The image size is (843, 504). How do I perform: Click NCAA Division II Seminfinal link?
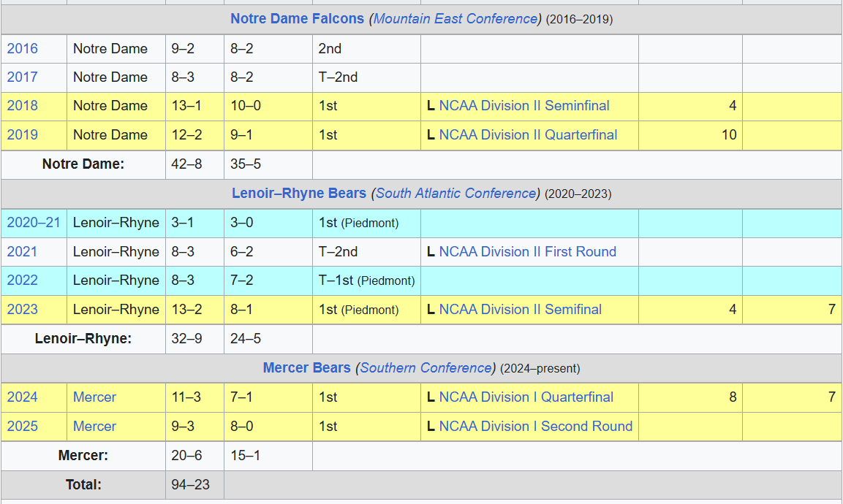click(524, 106)
